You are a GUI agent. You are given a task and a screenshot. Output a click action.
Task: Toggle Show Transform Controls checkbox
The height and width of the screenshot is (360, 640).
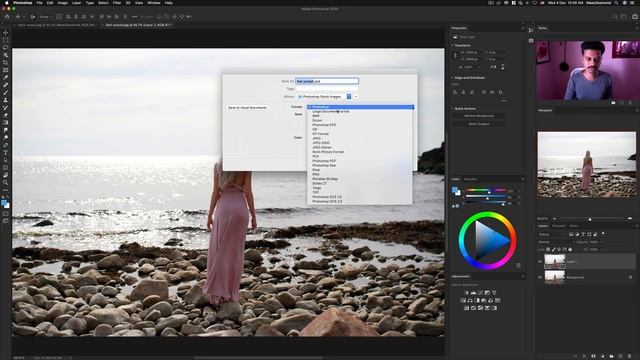[59, 17]
